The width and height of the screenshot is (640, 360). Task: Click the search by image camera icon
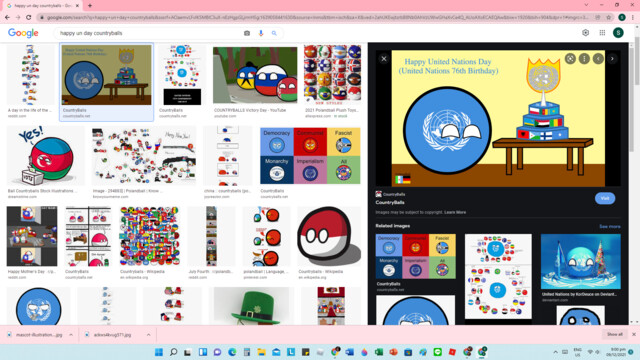tap(247, 33)
